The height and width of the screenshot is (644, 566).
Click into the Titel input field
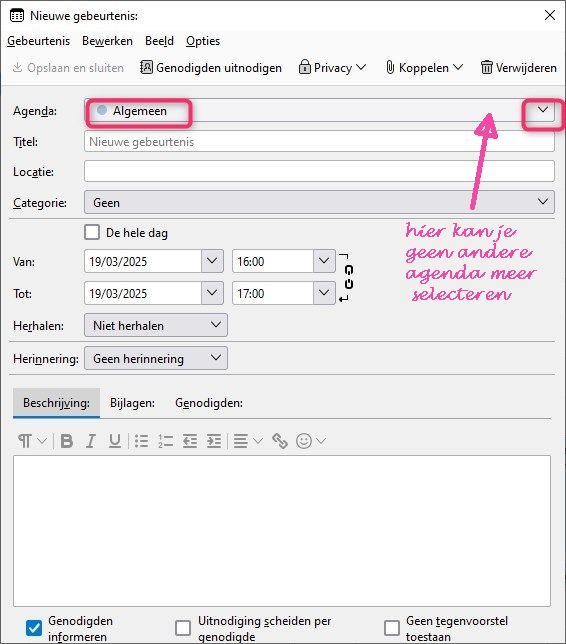(319, 142)
